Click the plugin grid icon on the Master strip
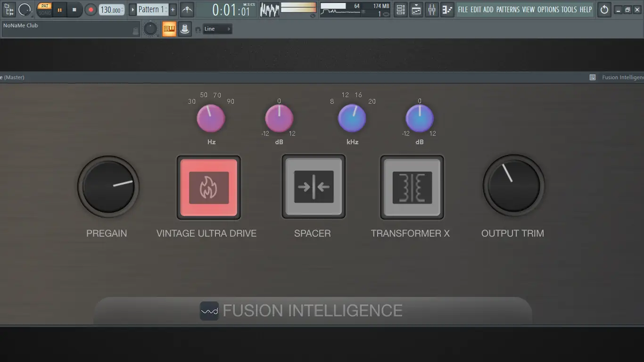This screenshot has width=644, height=362. (x=592, y=77)
